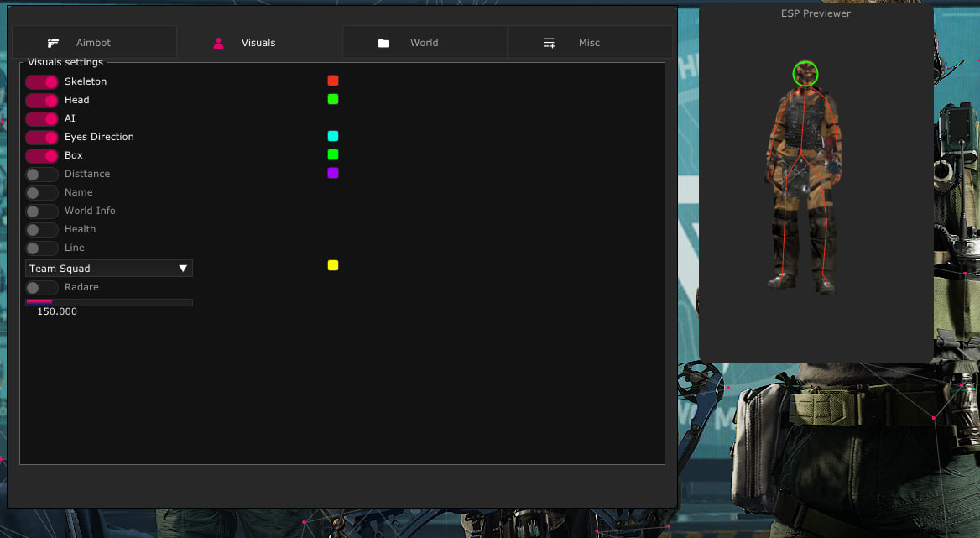Click the radar range slider above 150.000
This screenshot has height=538, width=980.
[109, 302]
